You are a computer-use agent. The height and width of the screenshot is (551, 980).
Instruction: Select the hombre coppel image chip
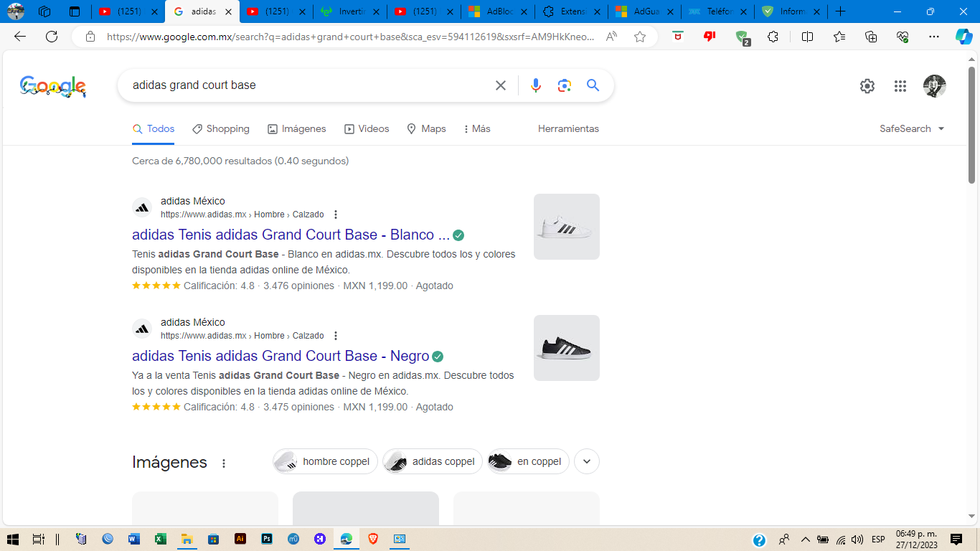[x=325, y=461]
